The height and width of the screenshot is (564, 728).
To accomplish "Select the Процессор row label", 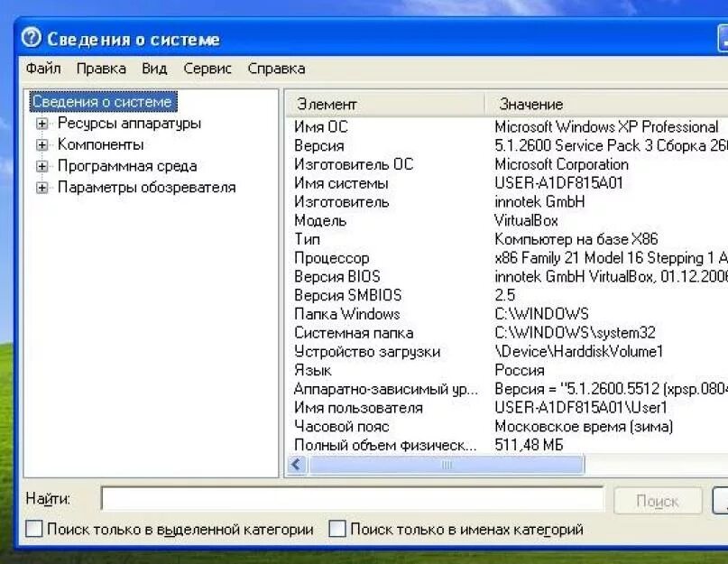I will (x=331, y=258).
